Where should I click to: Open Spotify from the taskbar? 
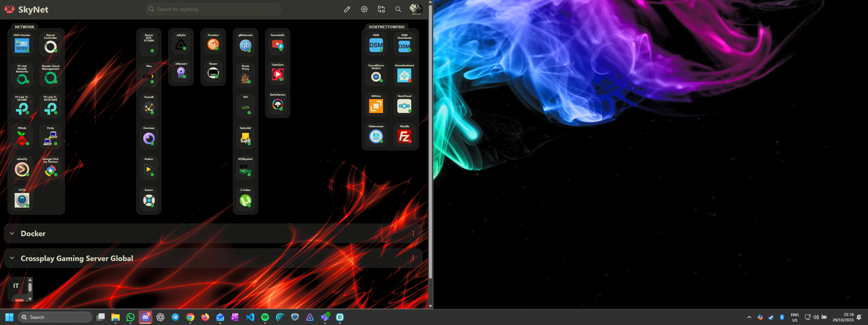tap(265, 317)
